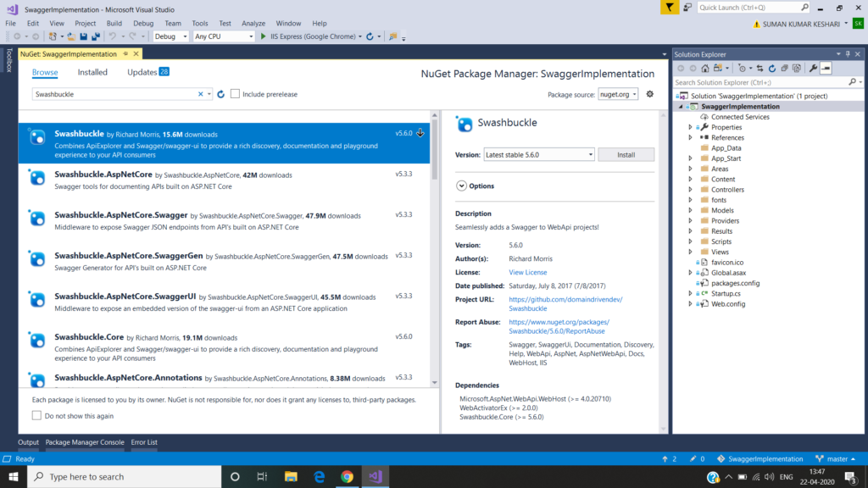
Task: Open Version Latest stable 5.6.0 dropdown
Action: click(x=539, y=155)
